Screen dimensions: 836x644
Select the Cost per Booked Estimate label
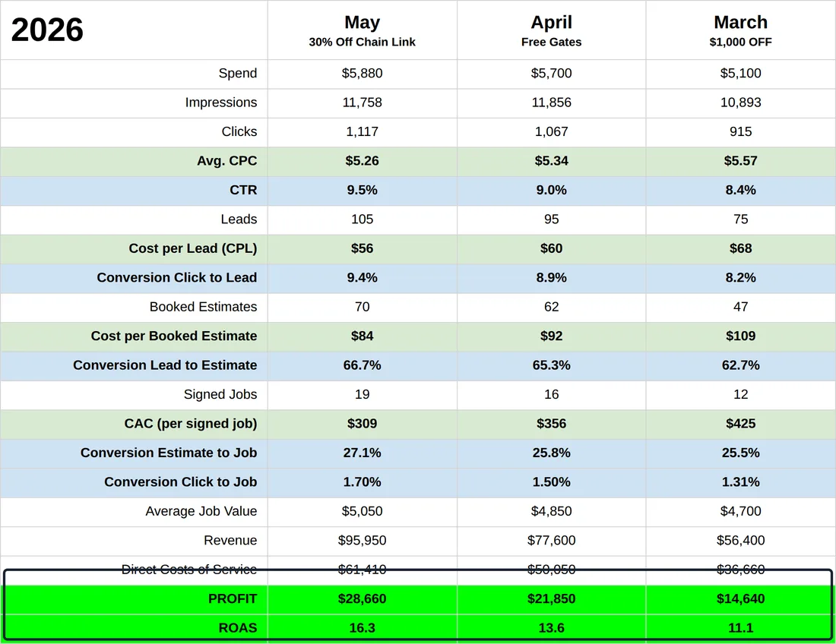tap(174, 336)
